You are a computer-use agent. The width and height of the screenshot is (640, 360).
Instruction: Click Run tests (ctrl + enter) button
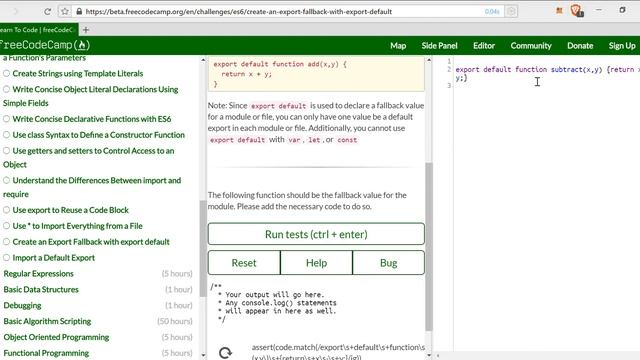316,234
